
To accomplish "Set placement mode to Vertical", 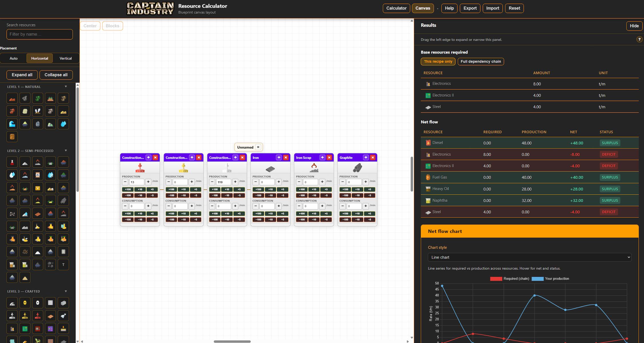I will pos(65,58).
